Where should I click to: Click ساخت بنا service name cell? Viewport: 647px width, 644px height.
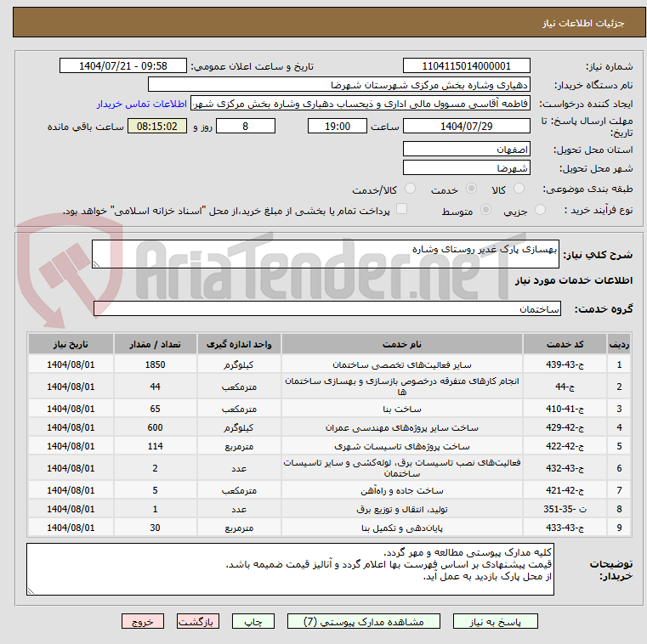[402, 409]
